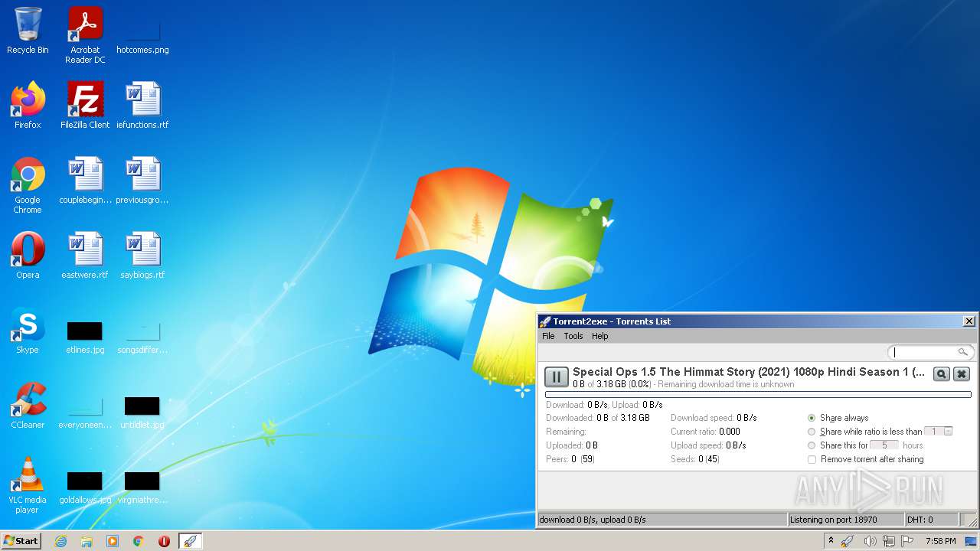Open the torrent folder search icon button

(x=941, y=373)
